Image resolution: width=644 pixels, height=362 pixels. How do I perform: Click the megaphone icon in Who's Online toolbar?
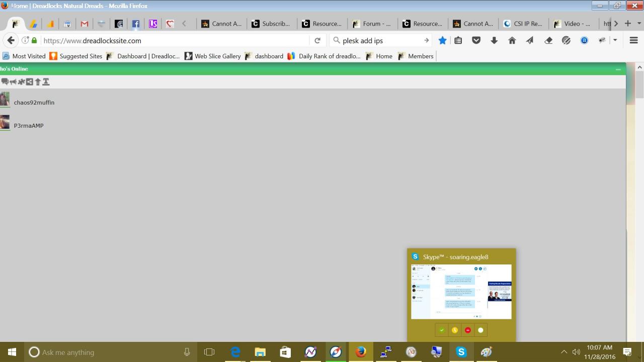(x=13, y=82)
